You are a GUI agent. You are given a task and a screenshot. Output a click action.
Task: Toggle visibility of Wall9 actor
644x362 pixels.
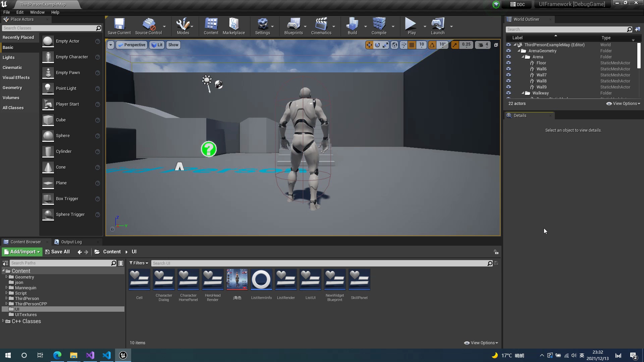[x=508, y=87]
